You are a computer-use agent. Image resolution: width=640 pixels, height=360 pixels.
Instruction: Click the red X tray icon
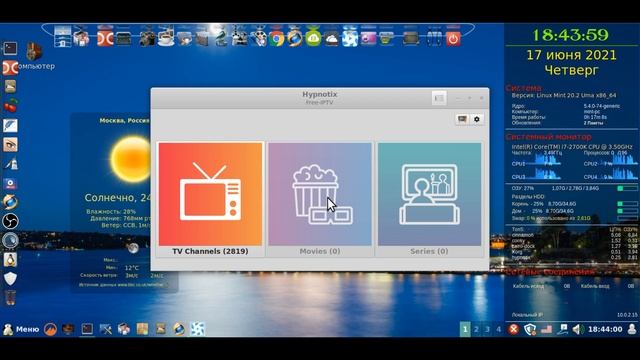513,329
